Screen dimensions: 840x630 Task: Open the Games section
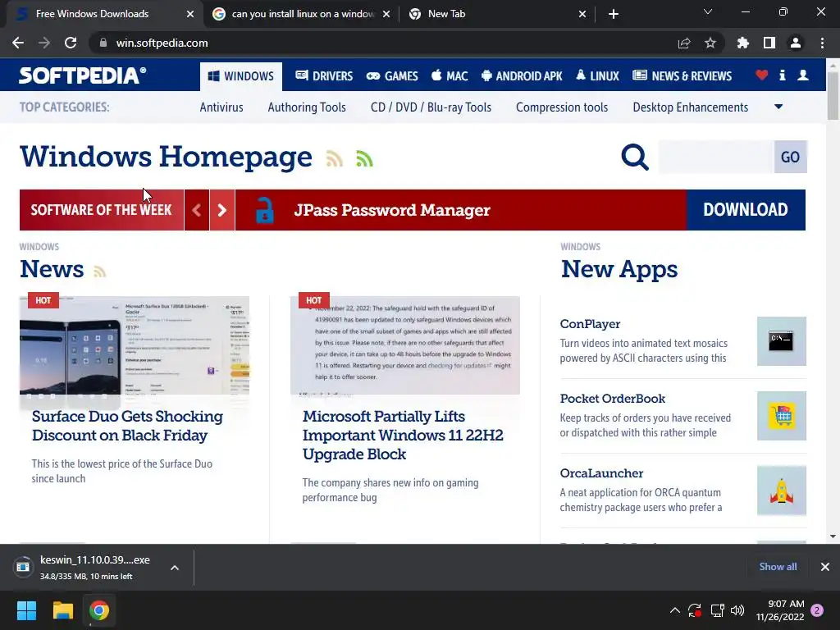392,76
